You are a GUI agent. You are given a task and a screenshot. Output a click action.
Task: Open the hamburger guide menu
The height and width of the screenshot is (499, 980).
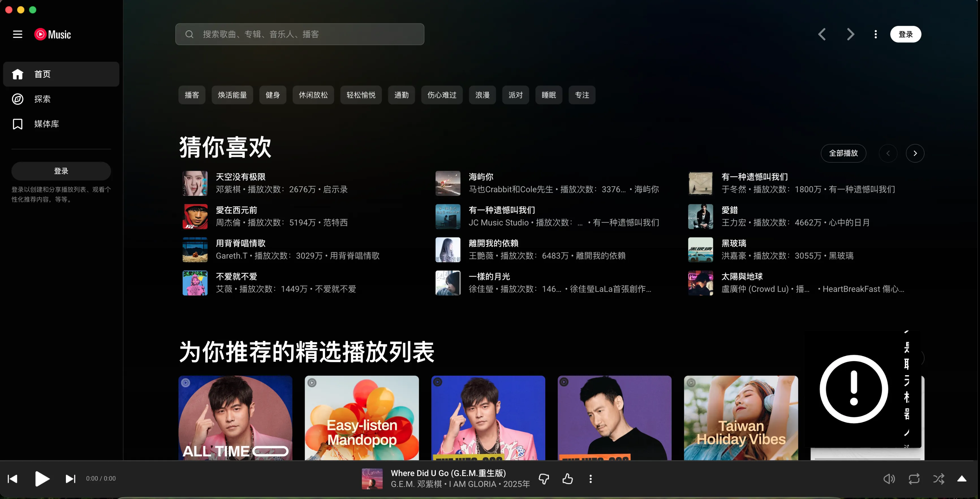[x=18, y=34]
